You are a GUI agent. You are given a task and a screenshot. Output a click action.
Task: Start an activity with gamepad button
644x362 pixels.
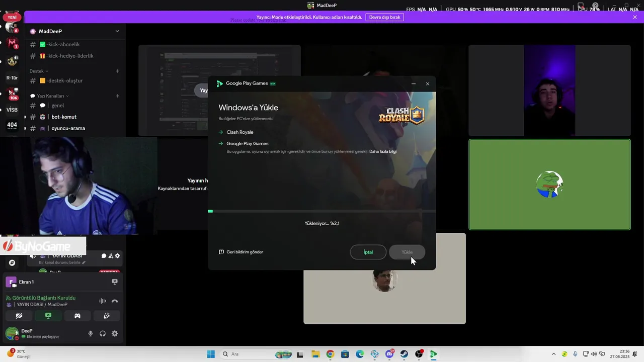tap(77, 316)
